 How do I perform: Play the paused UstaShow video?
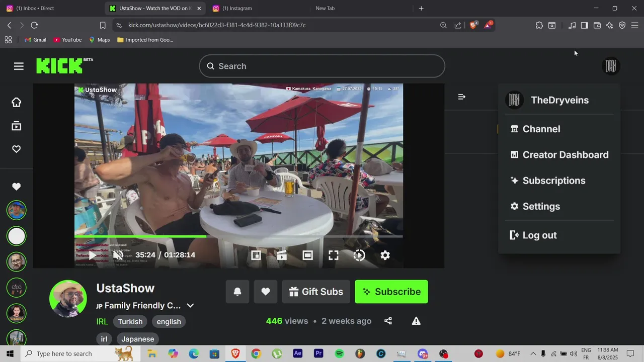pos(93,255)
